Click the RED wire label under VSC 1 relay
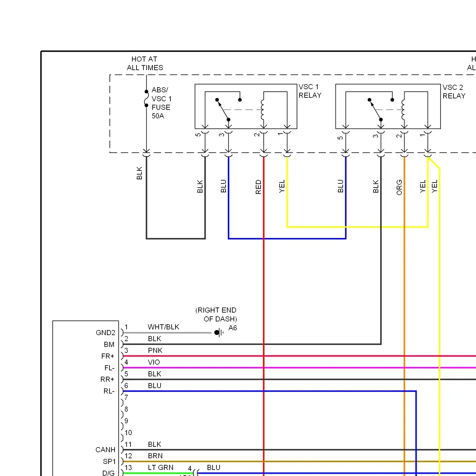 pos(258,187)
